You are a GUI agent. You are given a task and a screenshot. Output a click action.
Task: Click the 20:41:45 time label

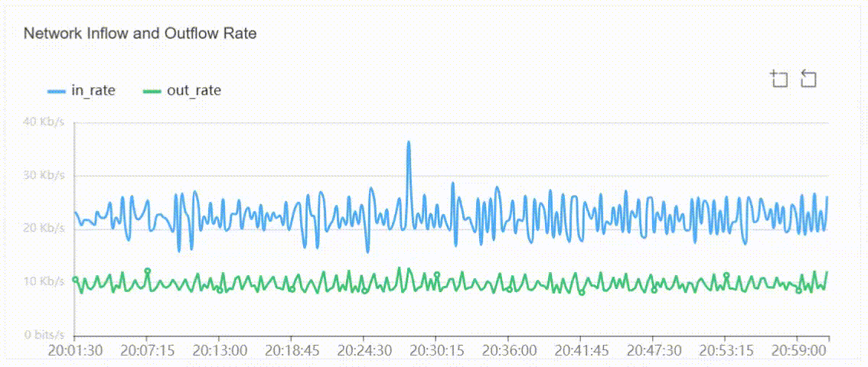pos(580,351)
